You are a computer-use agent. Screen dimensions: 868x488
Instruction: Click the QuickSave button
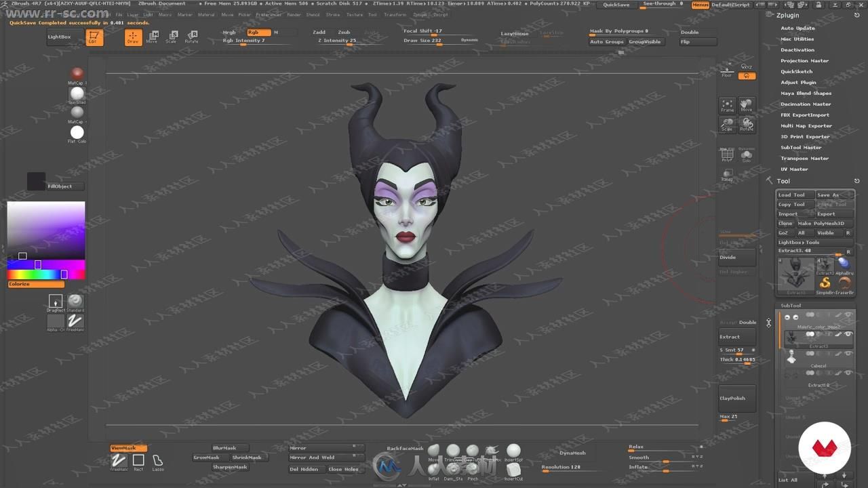pos(616,5)
